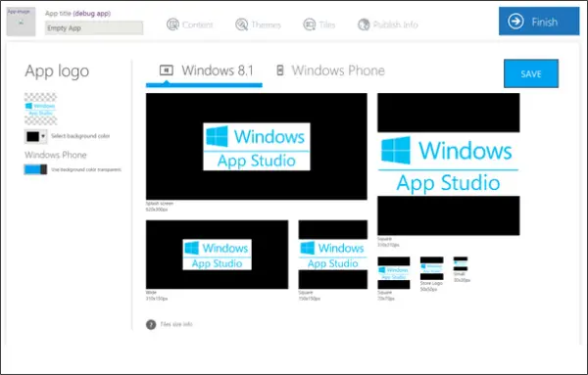The height and width of the screenshot is (375, 588).
Task: Select the Square 70x70 tile preview
Action: 394,273
